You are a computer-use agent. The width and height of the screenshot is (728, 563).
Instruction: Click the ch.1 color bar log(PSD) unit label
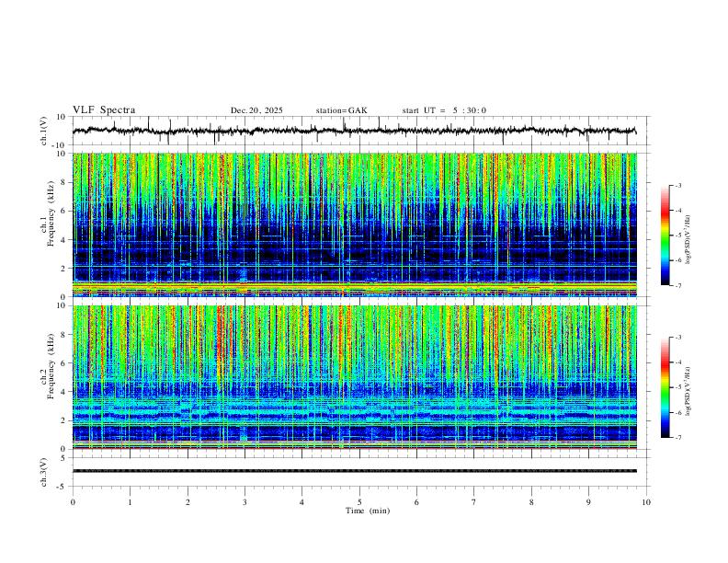[x=688, y=240]
